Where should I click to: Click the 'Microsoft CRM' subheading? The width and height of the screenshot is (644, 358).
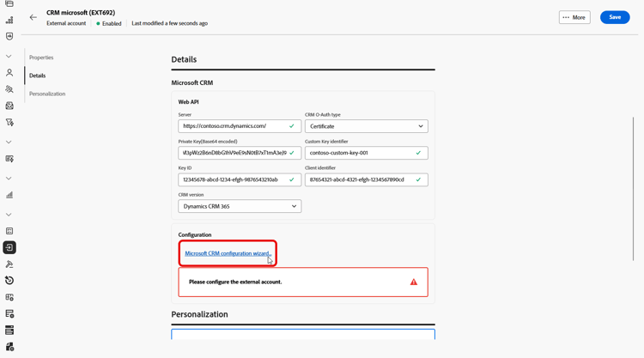point(192,82)
